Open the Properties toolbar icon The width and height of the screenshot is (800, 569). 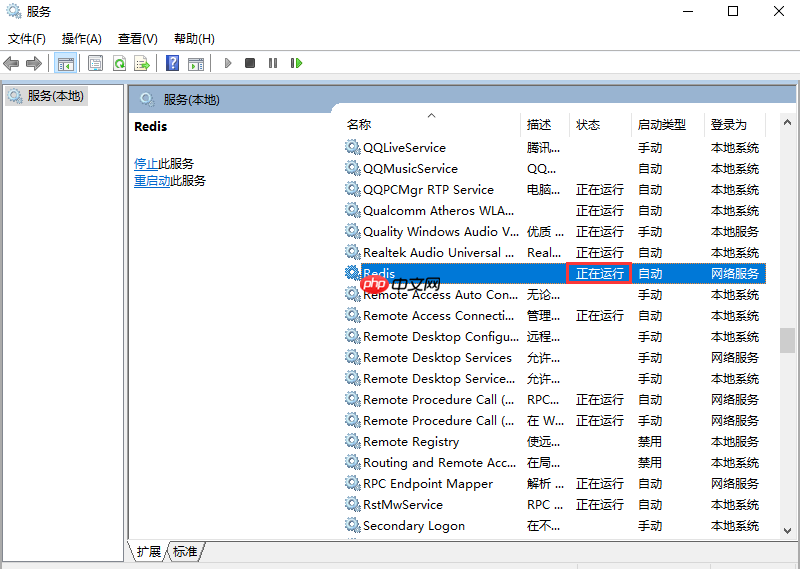pos(95,63)
